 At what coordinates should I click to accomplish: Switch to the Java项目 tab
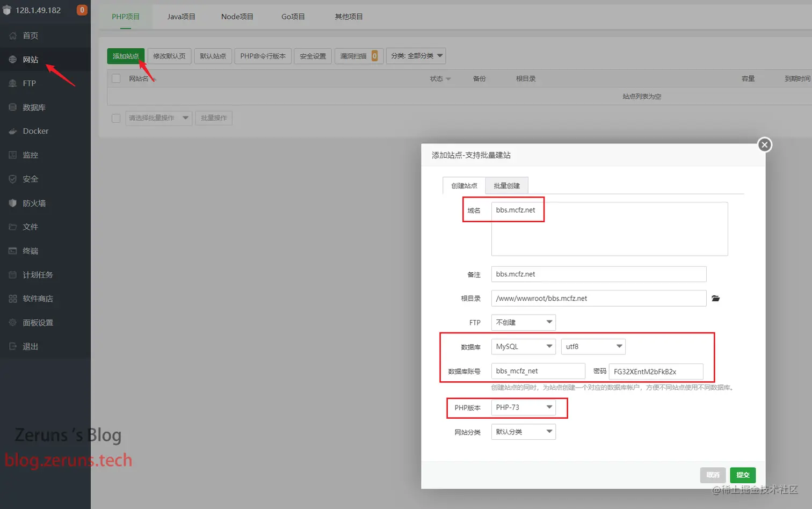(x=181, y=17)
